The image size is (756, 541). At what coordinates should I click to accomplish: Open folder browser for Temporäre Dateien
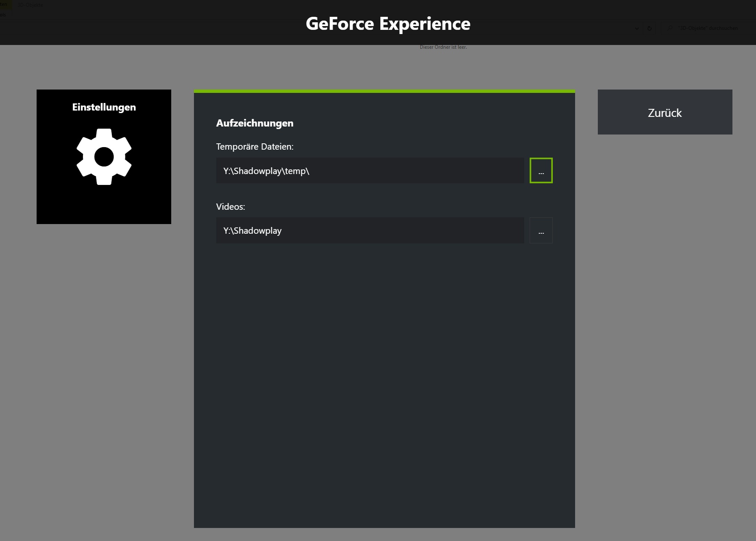click(541, 171)
